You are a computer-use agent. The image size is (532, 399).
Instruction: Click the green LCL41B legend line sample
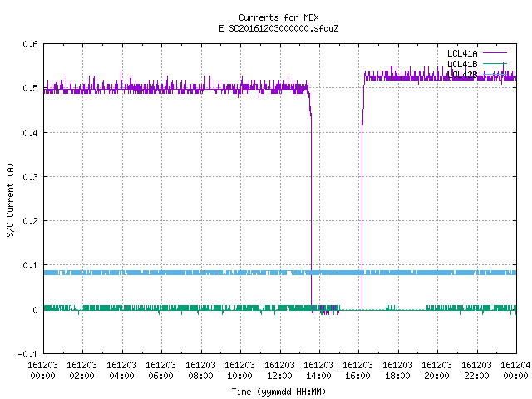[495, 63]
